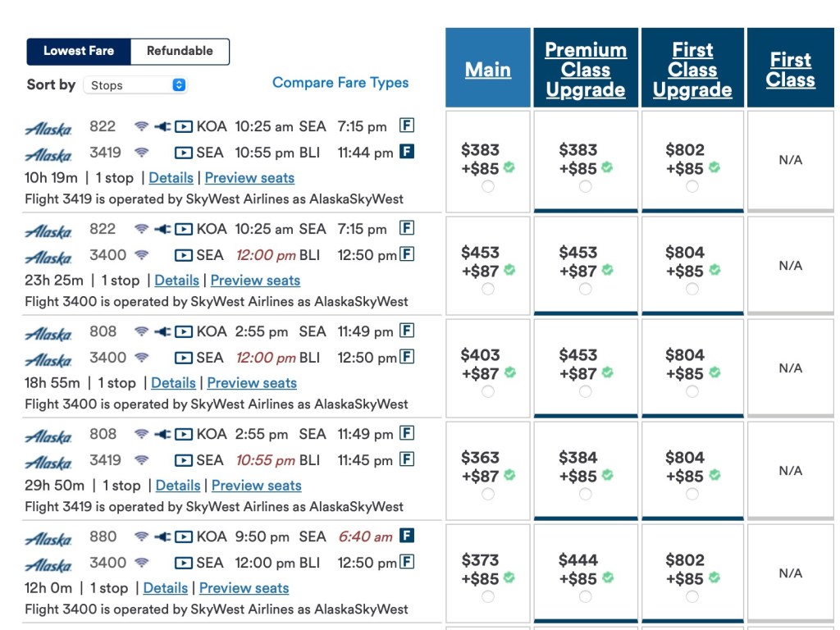The image size is (840, 630).
Task: Open the Compare Fare Types link
Action: [x=340, y=83]
